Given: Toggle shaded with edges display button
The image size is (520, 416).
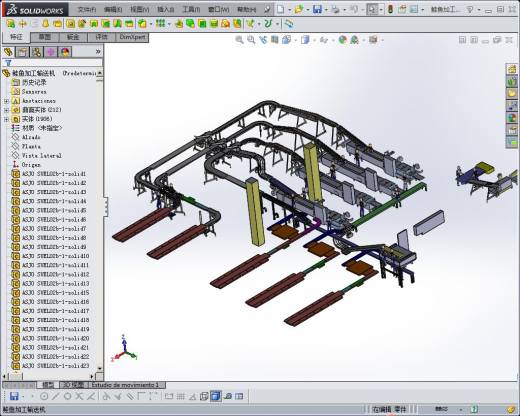Looking at the screenshot, I should tap(215, 396).
